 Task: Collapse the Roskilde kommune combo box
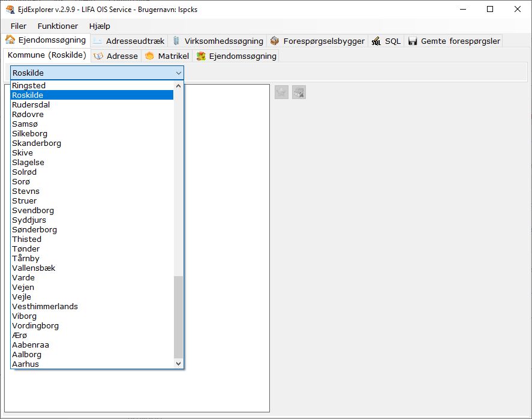point(178,73)
